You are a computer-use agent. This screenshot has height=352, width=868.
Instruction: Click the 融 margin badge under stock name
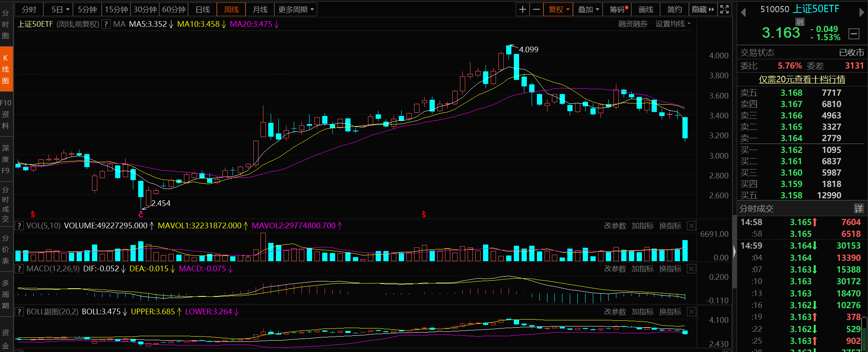[800, 22]
